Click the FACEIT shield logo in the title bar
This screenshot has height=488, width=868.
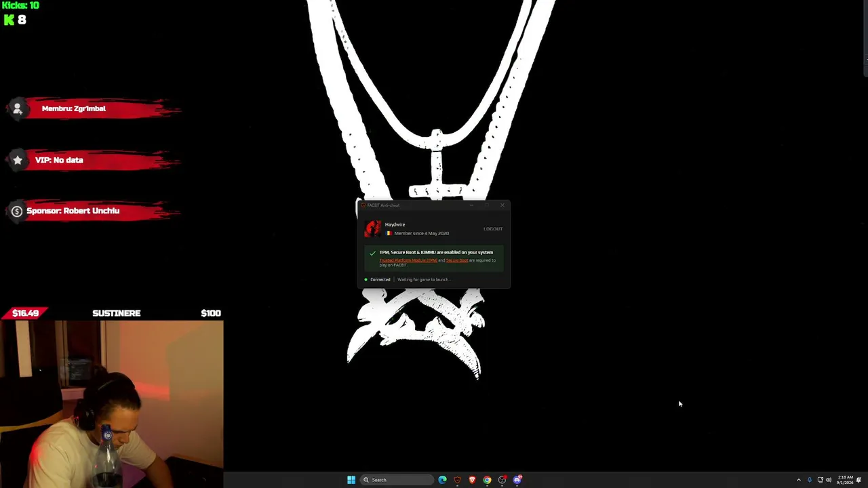coord(363,205)
